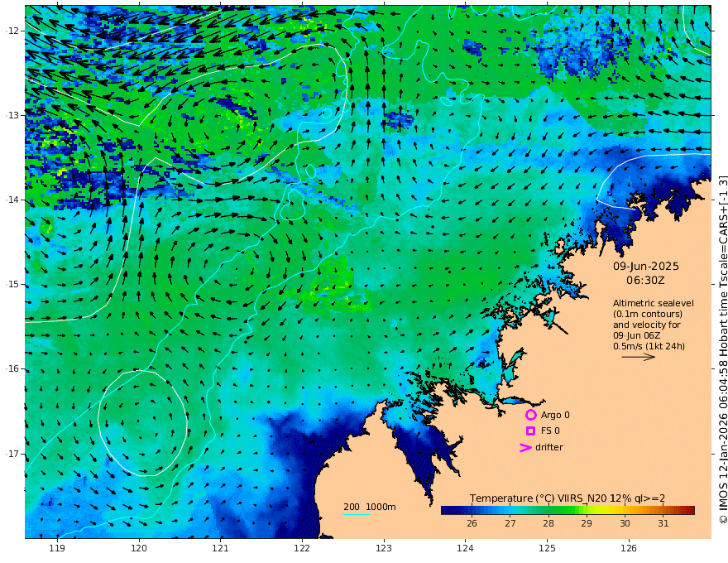Click the longitude 120 axis label

(139, 548)
